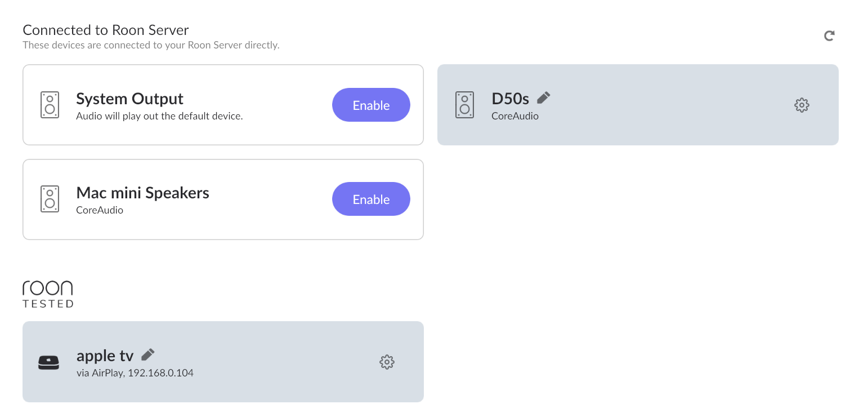Click the apple tv device name
Viewport: 868px width, 404px height.
click(x=105, y=356)
